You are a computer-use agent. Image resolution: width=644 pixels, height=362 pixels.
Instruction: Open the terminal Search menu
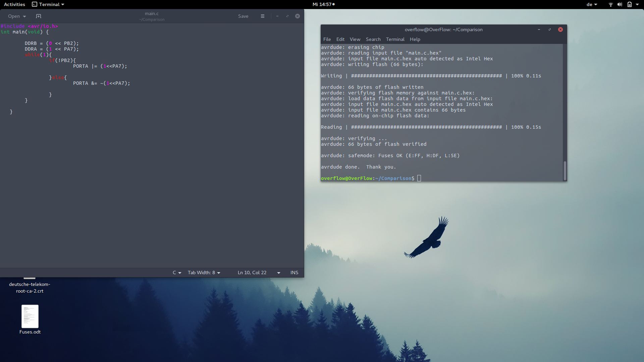coord(373,39)
